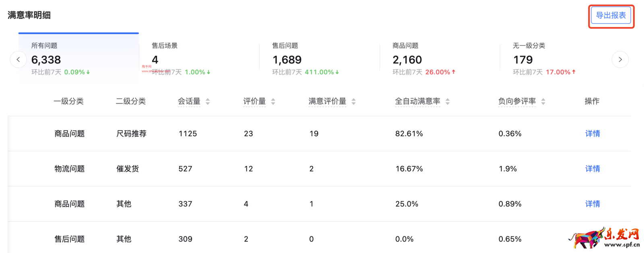Sort by 负向参评率 using sort arrows
Screen dimensions: 644x253
(x=543, y=102)
